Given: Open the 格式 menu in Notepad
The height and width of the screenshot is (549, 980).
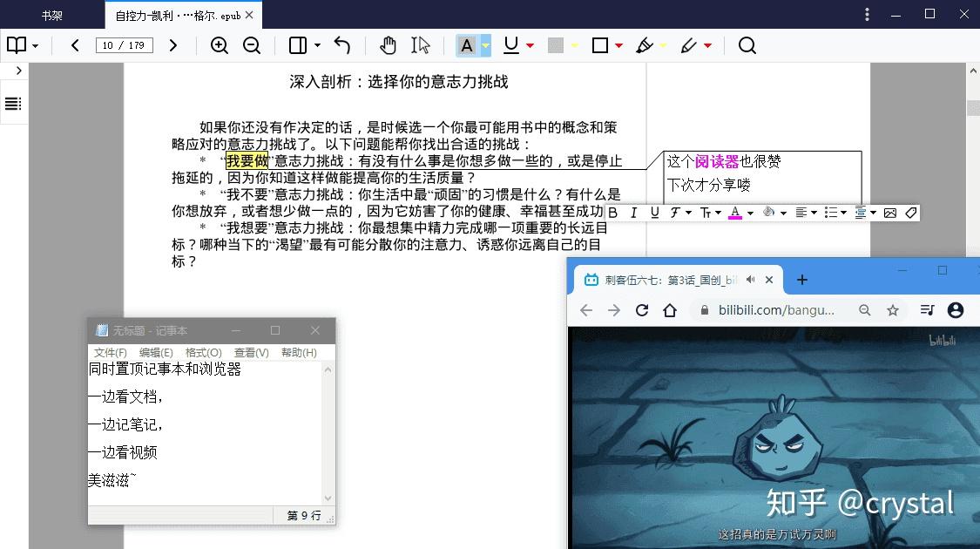Looking at the screenshot, I should point(202,352).
